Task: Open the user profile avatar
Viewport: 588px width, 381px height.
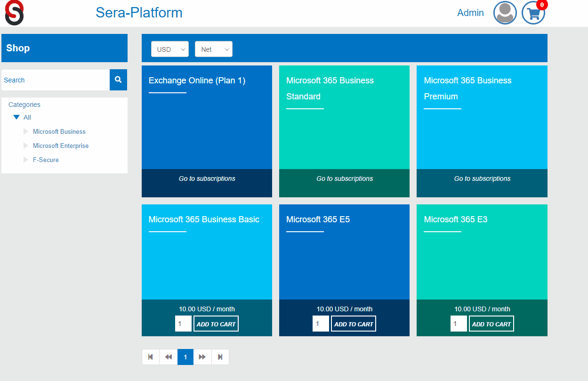Action: (505, 13)
